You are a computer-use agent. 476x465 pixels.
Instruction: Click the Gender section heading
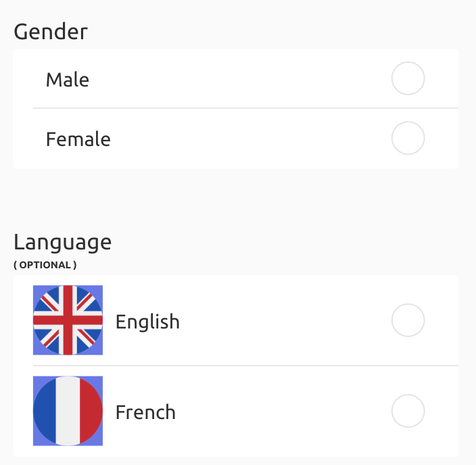coord(51,31)
